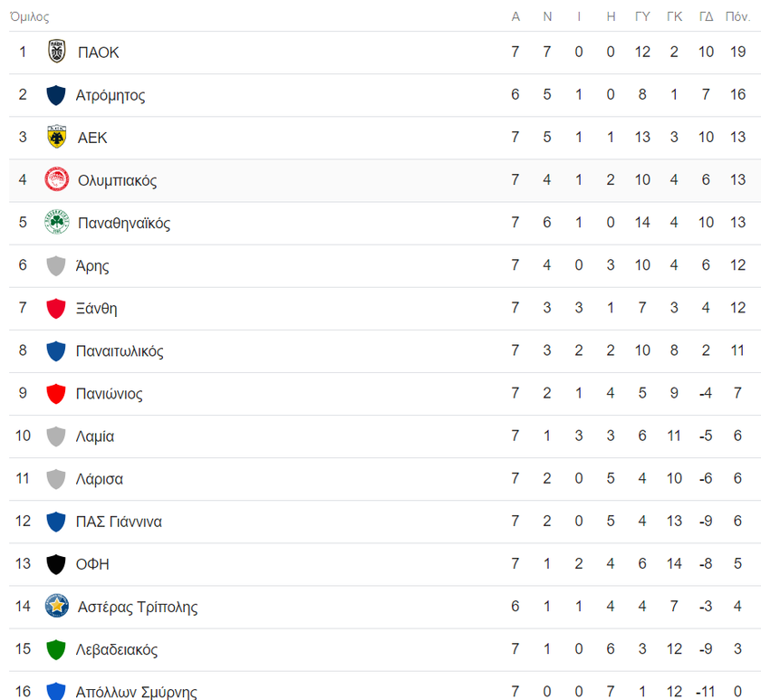761x700 pixels.
Task: Click the ΓΥ goals-for column header
Action: 642,16
